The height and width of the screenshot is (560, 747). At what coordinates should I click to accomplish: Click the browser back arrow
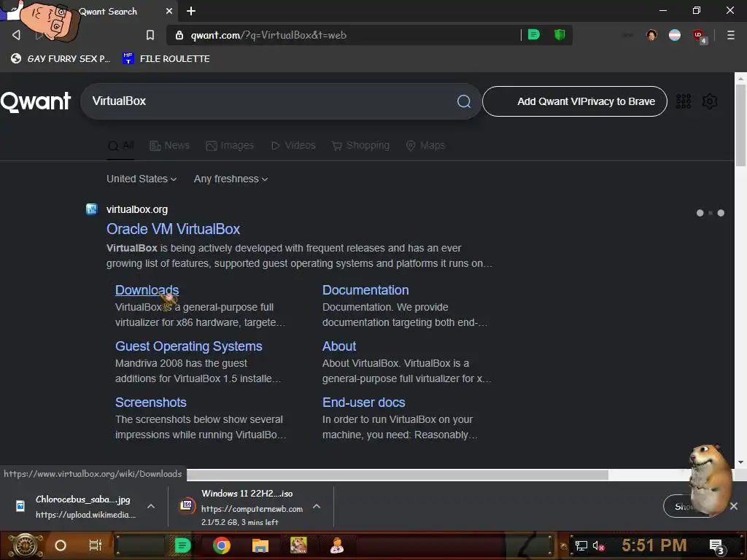(16, 35)
